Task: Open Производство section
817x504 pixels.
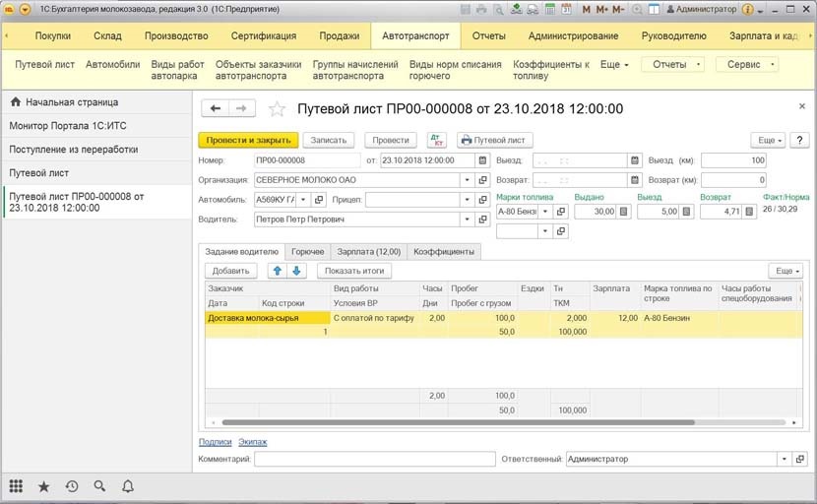Action: [176, 36]
